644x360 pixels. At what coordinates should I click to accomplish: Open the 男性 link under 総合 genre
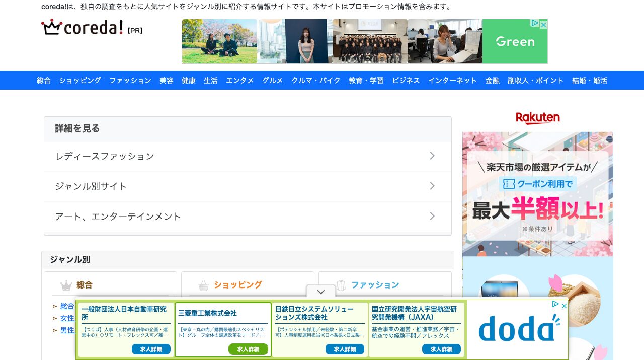click(x=68, y=330)
